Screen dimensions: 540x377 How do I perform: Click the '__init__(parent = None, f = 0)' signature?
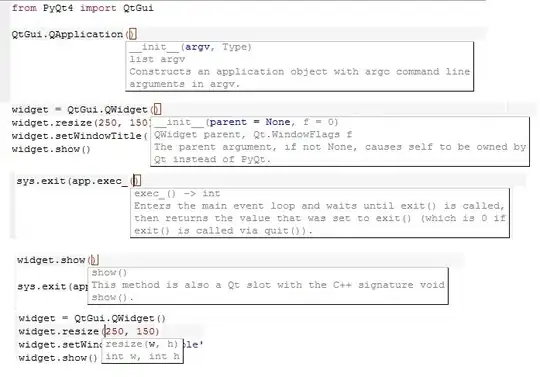pos(246,122)
